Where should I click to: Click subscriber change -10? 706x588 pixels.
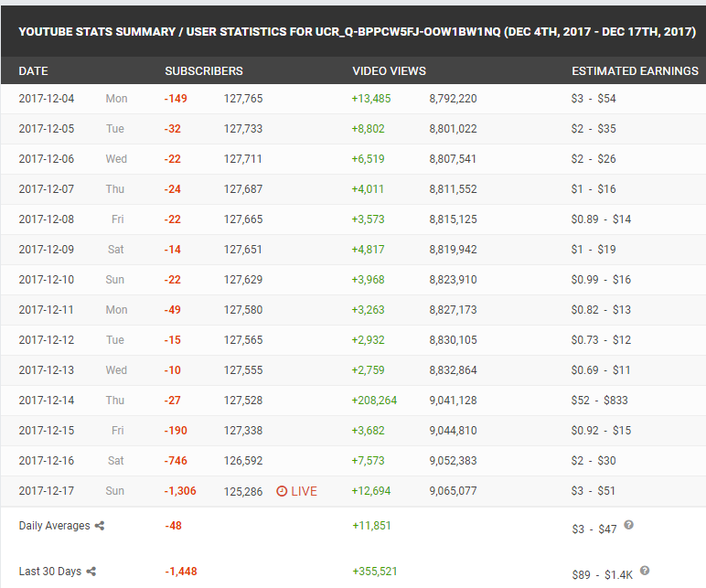[173, 370]
